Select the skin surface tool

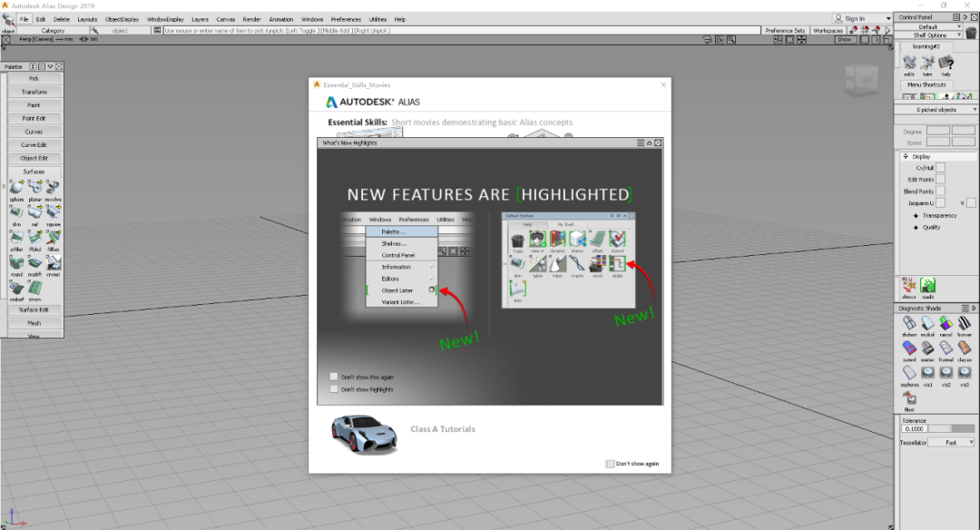click(x=17, y=212)
